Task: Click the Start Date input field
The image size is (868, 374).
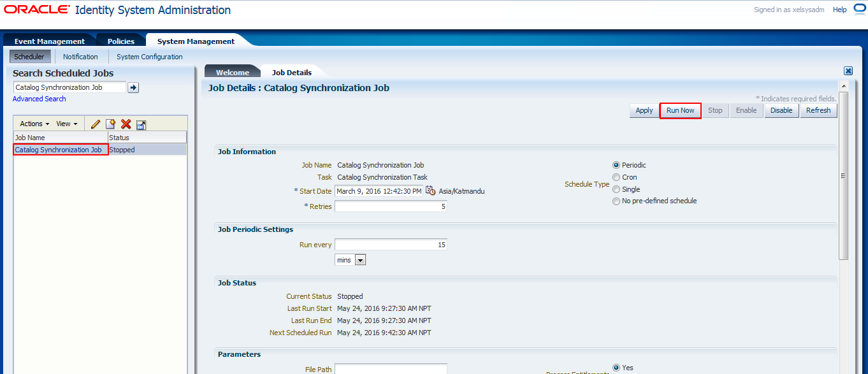Action: [x=379, y=191]
